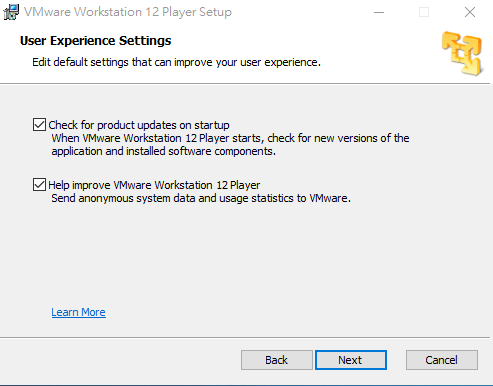Click the greyed-out maximize button
493x386 pixels.
(x=424, y=12)
